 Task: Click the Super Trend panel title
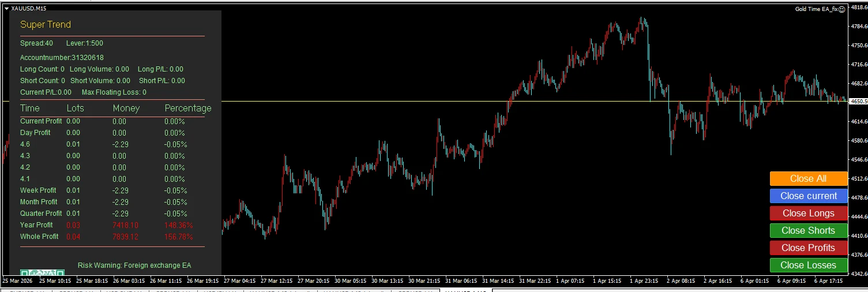click(x=46, y=25)
